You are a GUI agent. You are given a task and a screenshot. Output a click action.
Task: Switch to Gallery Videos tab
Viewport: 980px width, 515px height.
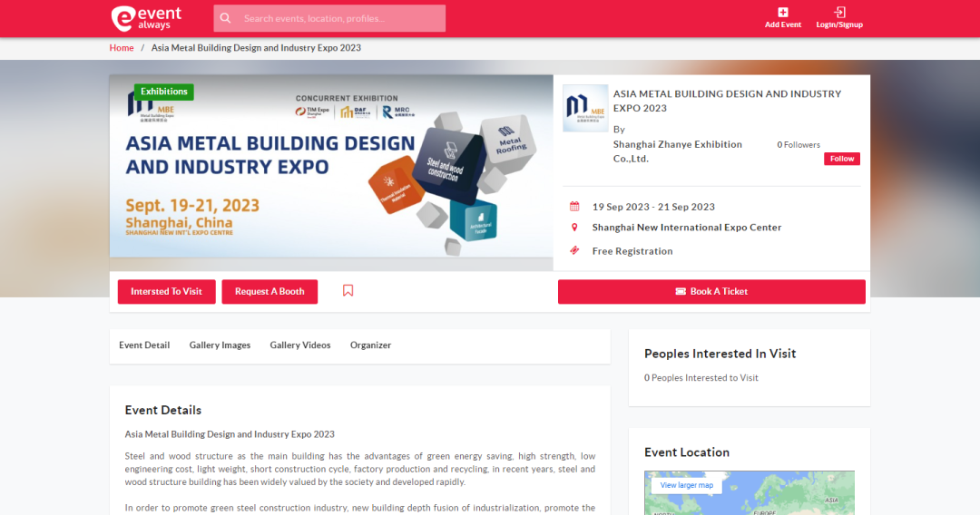pyautogui.click(x=300, y=345)
